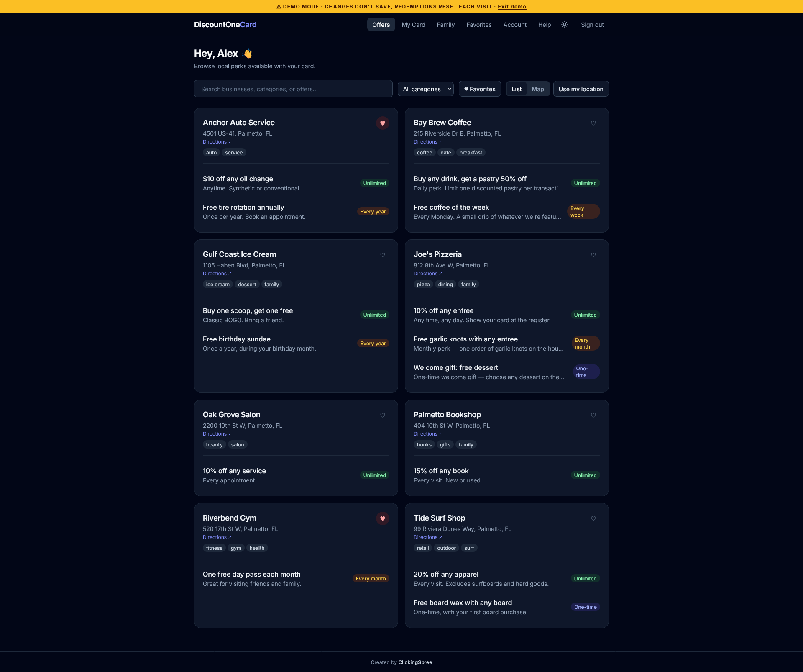The height and width of the screenshot is (672, 803).
Task: Favorite Oak Grove Salon heart icon
Action: [x=383, y=415]
